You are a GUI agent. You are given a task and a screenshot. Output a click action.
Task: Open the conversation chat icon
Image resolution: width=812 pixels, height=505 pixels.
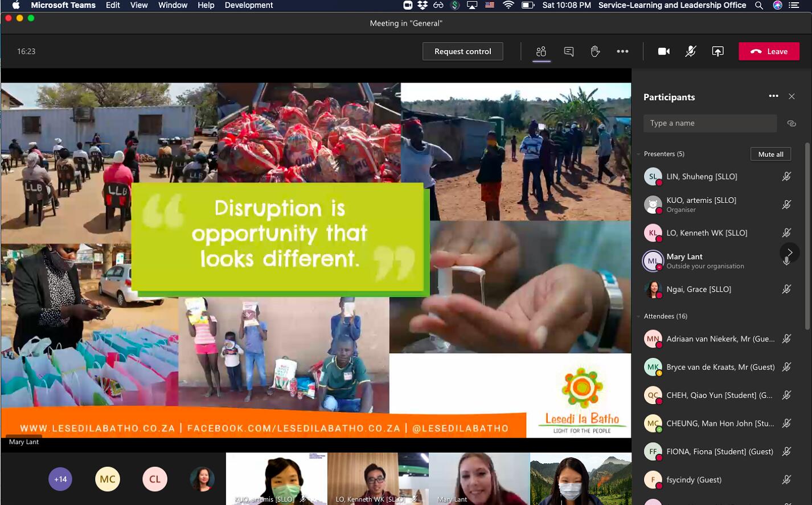click(568, 51)
